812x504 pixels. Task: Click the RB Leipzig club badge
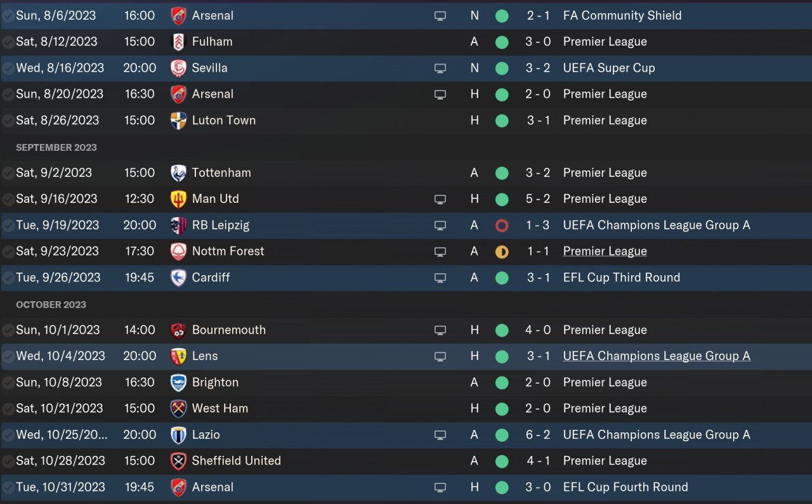[x=179, y=225]
